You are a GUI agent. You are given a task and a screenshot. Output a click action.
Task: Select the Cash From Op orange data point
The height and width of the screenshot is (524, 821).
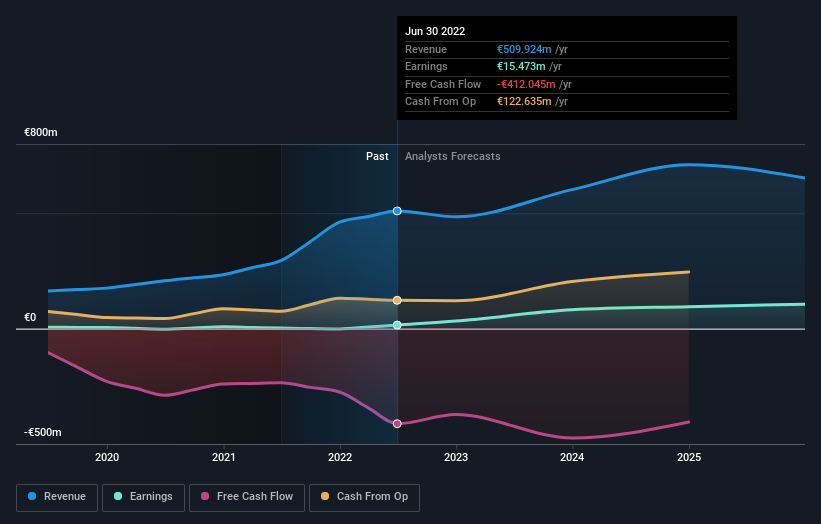pos(397,300)
